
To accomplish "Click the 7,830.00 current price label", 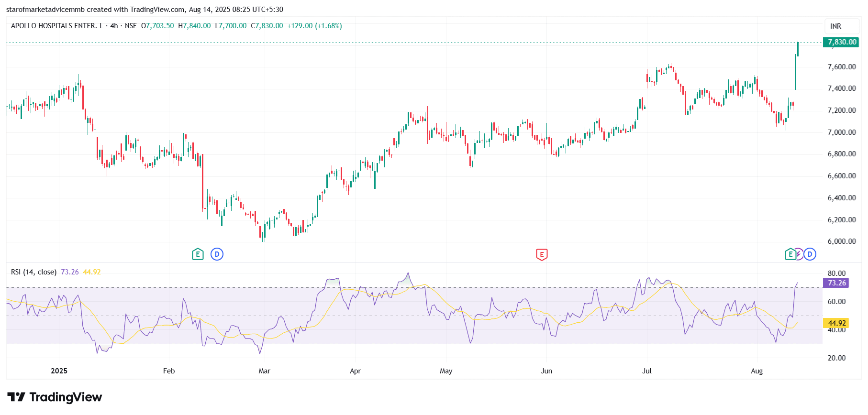I will (841, 42).
